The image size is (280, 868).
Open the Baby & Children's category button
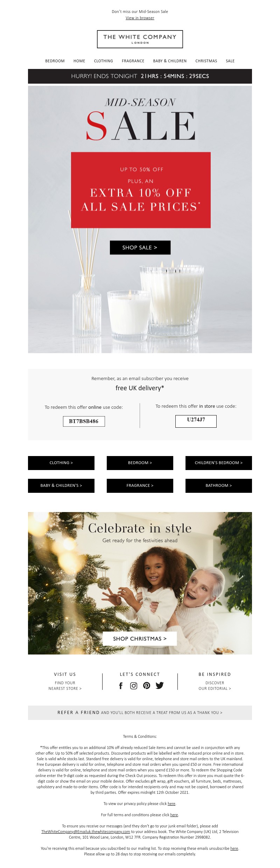click(x=61, y=485)
